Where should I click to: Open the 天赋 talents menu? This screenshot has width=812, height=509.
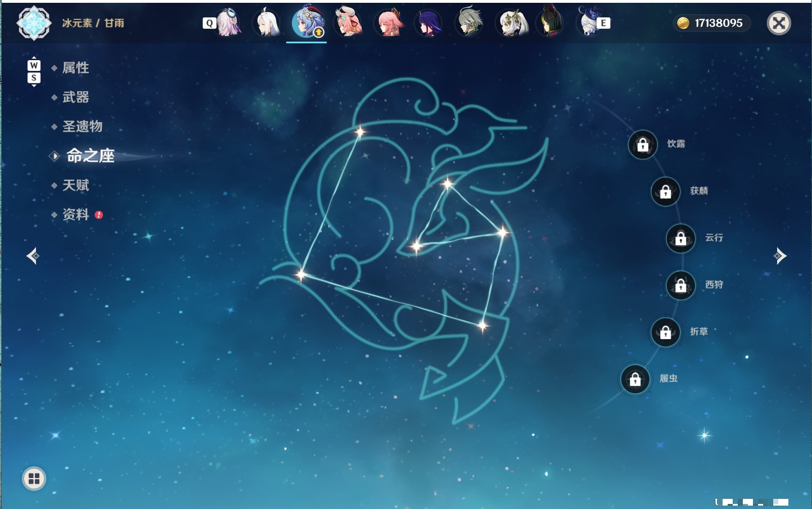click(x=75, y=185)
